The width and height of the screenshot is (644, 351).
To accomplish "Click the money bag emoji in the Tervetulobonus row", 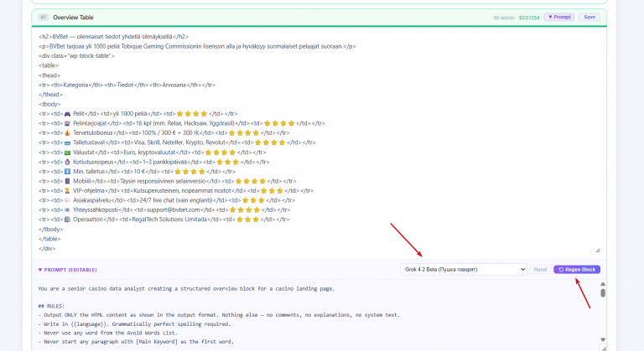I will tap(67, 133).
